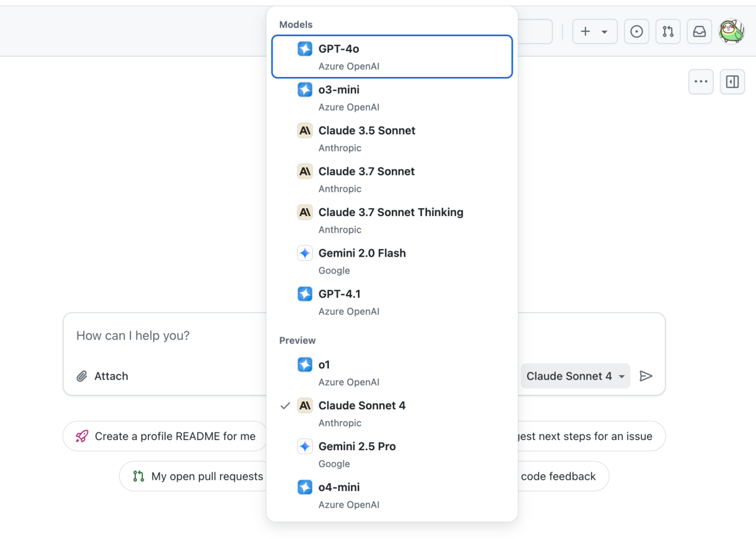Click the Gemini 2.0 Flash Google icon
This screenshot has height=539, width=756.
[x=305, y=253]
